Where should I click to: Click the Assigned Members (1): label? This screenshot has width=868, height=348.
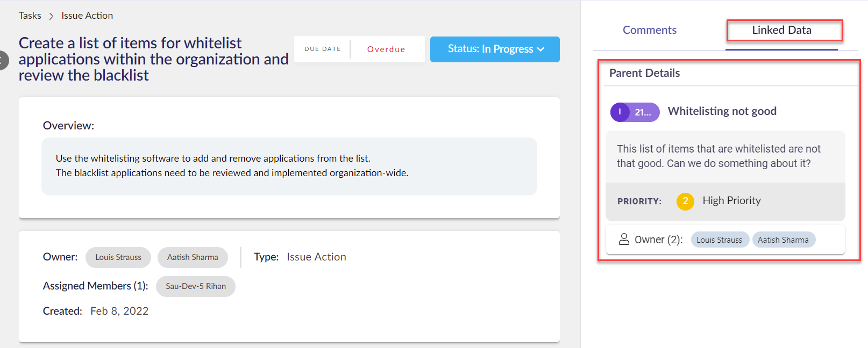pyautogui.click(x=95, y=286)
